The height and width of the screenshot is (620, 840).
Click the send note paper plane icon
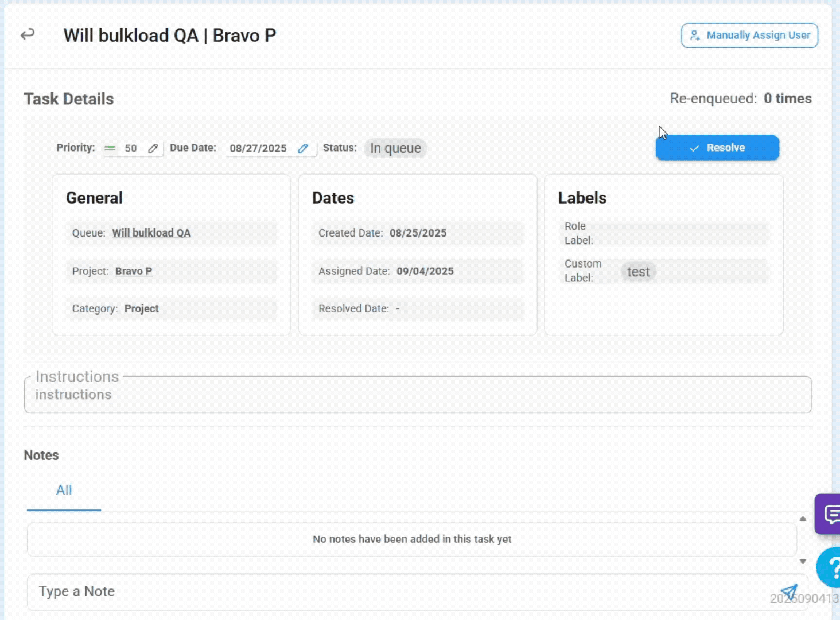click(789, 592)
